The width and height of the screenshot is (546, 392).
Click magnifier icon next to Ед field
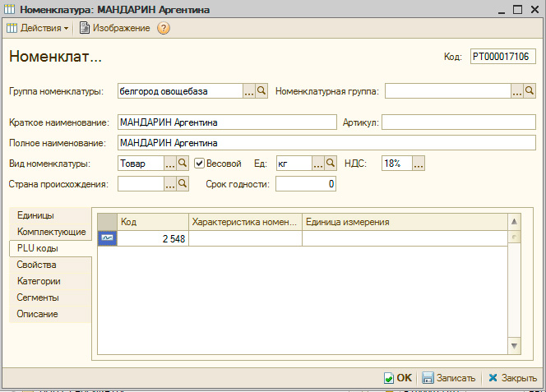click(x=331, y=164)
